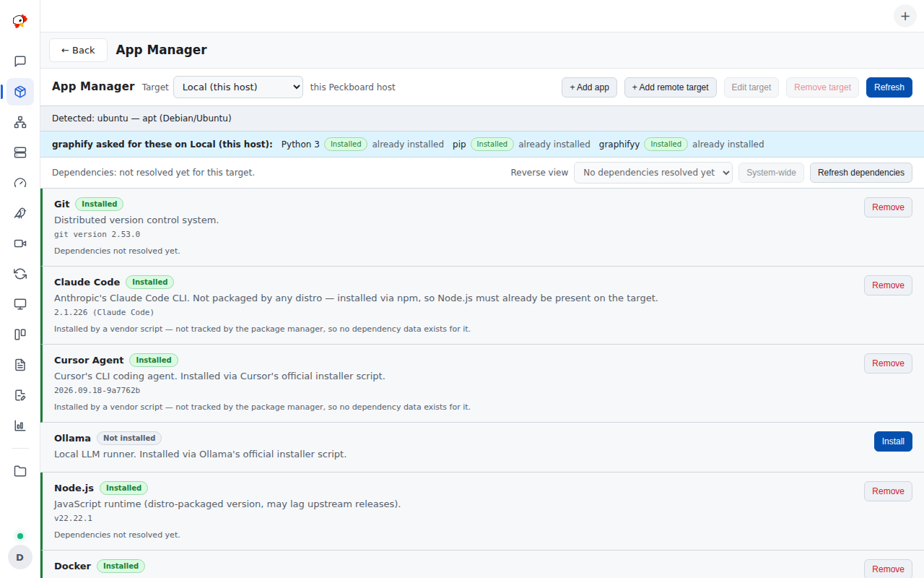Open the folder icon in sidebar
The image size is (924, 578).
click(20, 471)
